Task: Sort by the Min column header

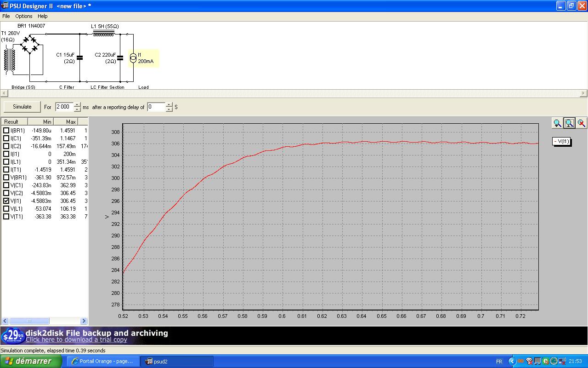Action: click(40, 122)
